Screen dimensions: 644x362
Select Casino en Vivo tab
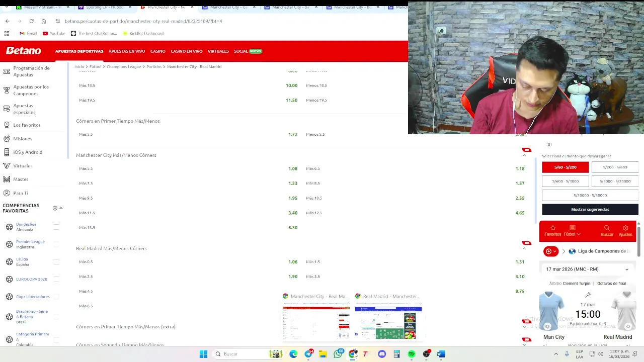pos(186,51)
